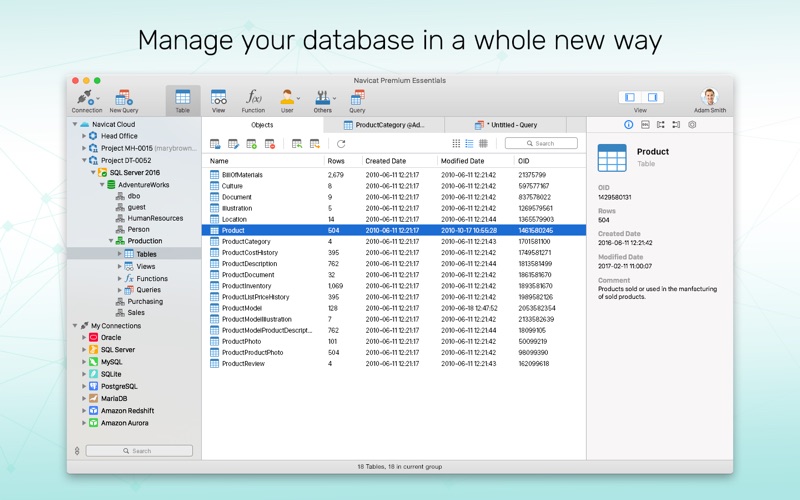Image resolution: width=800 pixels, height=500 pixels.
Task: Open the Query toolbar icon
Action: [357, 99]
